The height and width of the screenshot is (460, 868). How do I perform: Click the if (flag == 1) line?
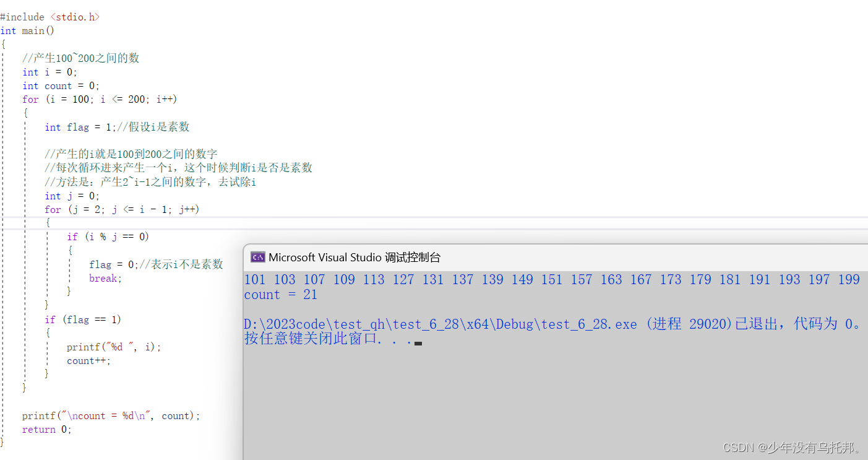[x=83, y=319]
